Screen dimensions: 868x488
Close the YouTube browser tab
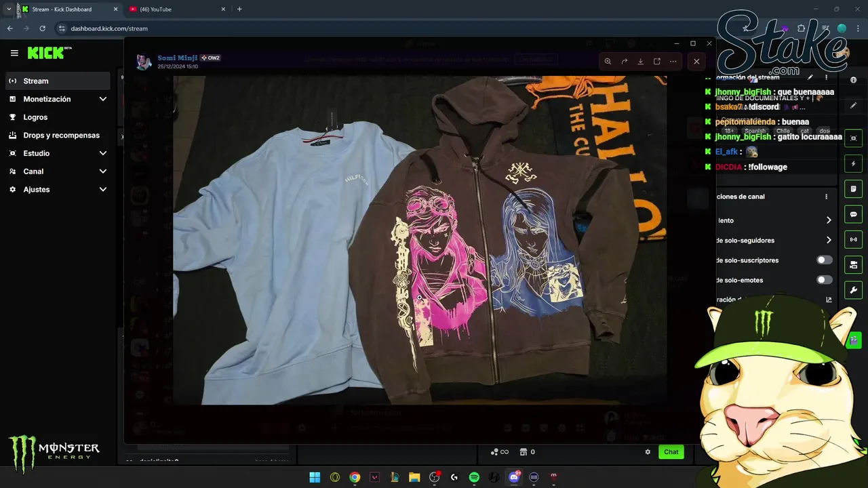222,9
